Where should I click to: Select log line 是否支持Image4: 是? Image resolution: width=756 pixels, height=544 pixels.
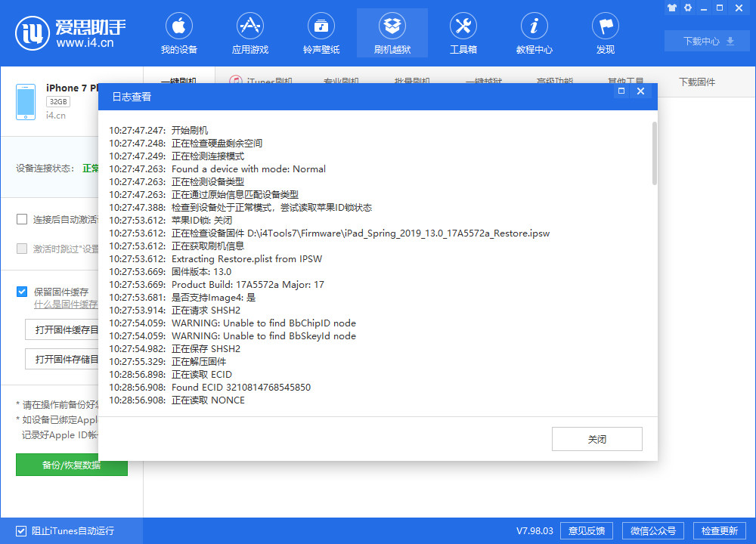pyautogui.click(x=182, y=297)
